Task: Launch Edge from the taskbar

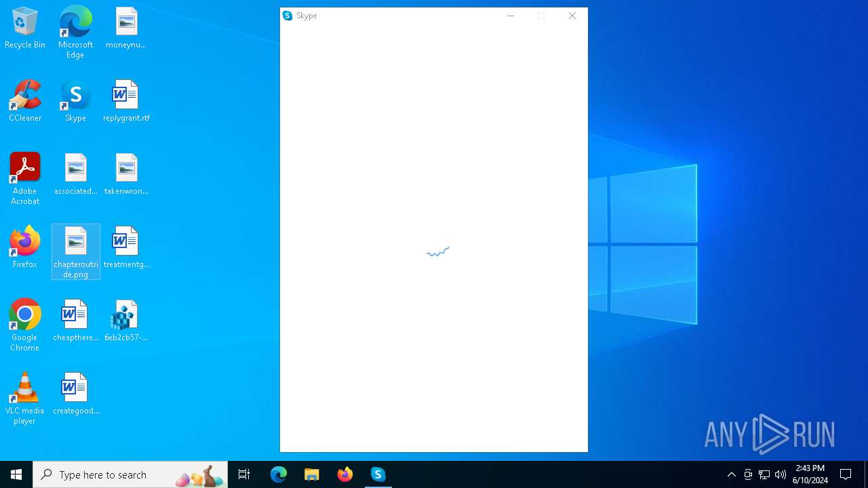Action: pyautogui.click(x=279, y=474)
